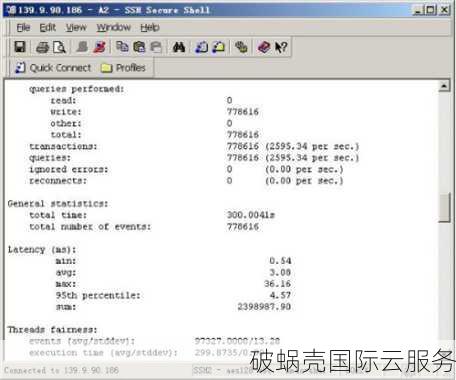Open the View menu
This screenshot has height=380, width=456.
point(76,27)
